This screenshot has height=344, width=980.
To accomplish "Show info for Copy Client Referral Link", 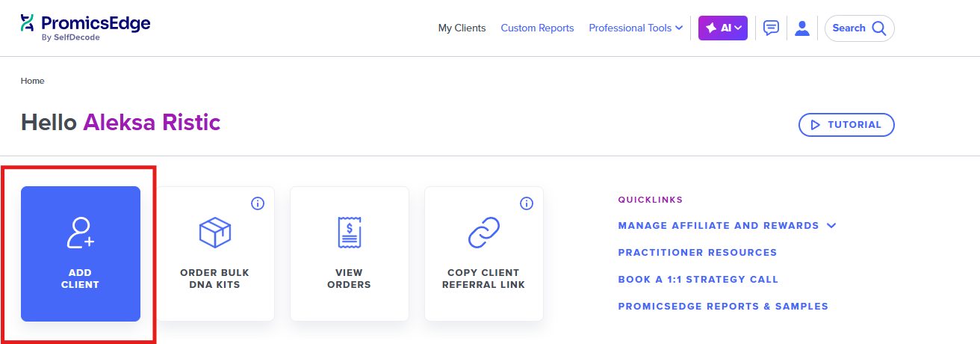I will 527,203.
